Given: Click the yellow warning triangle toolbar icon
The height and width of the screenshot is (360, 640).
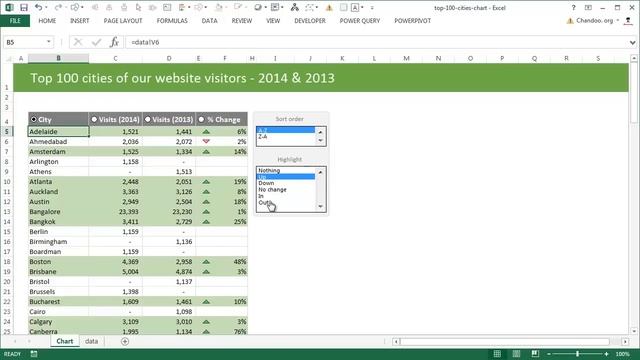Looking at the screenshot, I should pyautogui.click(x=329, y=8).
